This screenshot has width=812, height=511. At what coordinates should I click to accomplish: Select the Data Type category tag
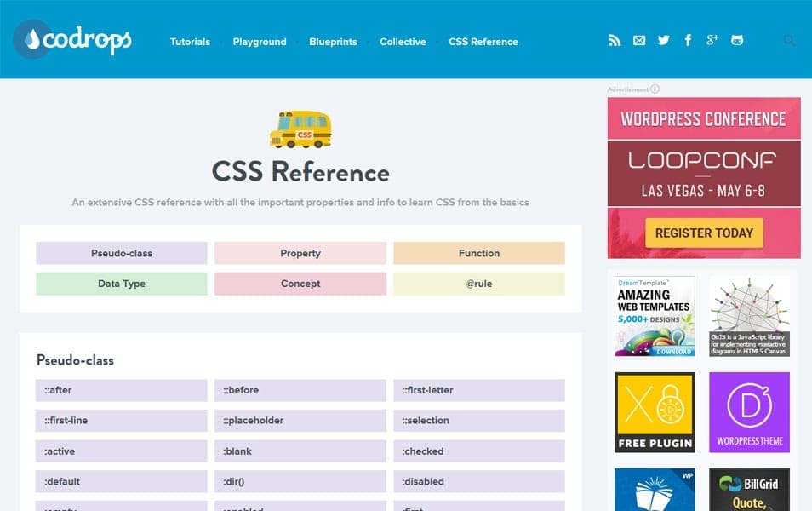[121, 284]
